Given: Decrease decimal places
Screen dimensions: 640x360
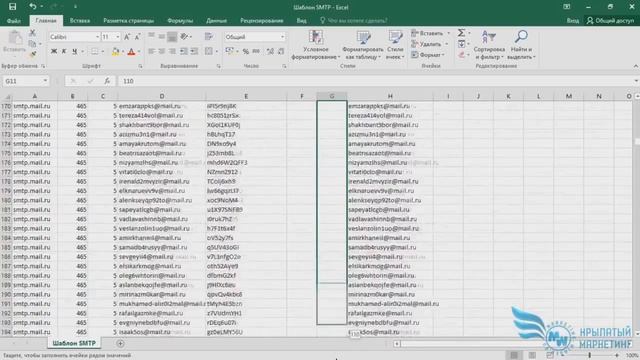Looking at the screenshot, I should [x=281, y=51].
